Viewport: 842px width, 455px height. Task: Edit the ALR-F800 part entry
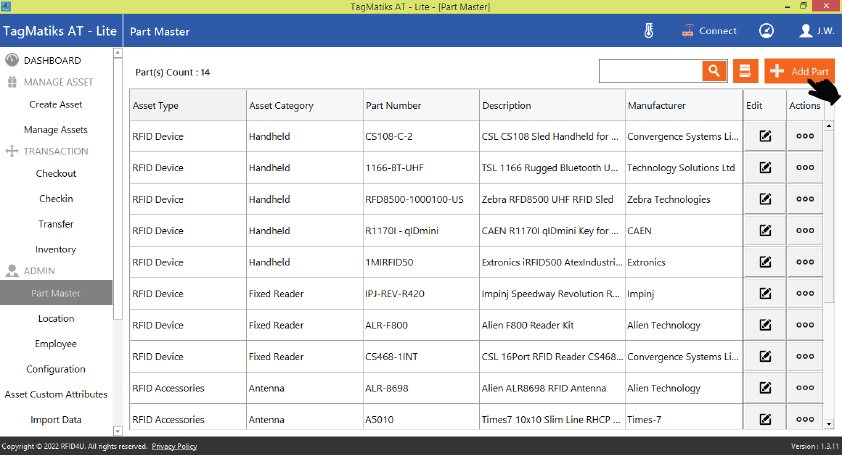pyautogui.click(x=765, y=325)
